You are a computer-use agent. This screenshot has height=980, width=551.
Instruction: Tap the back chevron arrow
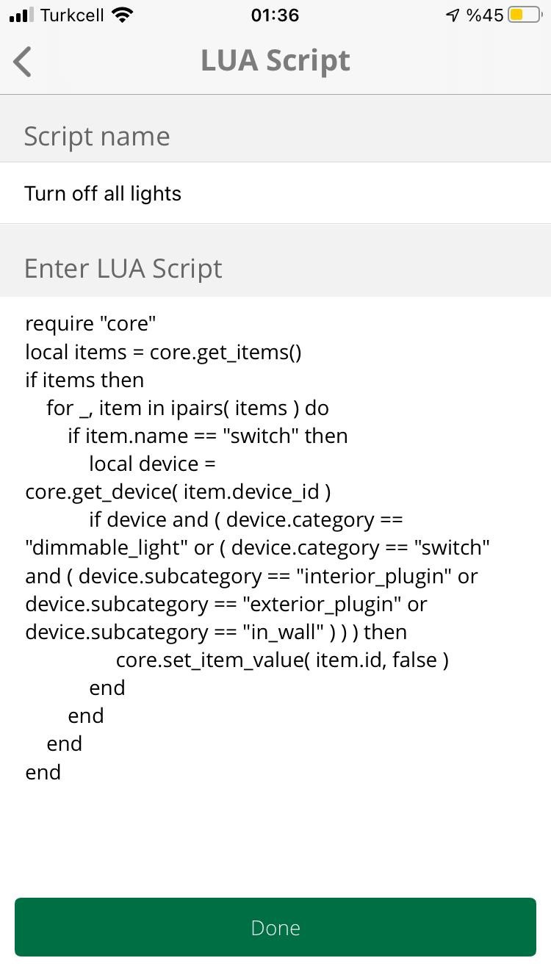click(x=22, y=62)
